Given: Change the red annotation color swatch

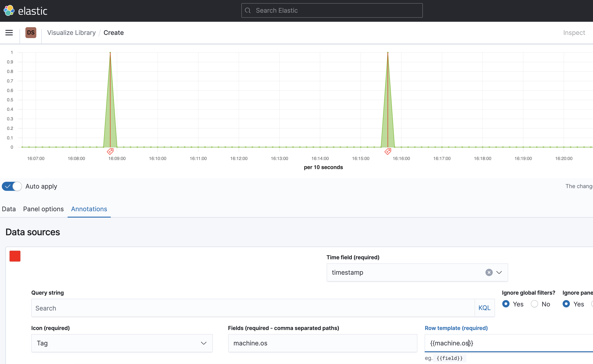Looking at the screenshot, I should click(x=15, y=256).
